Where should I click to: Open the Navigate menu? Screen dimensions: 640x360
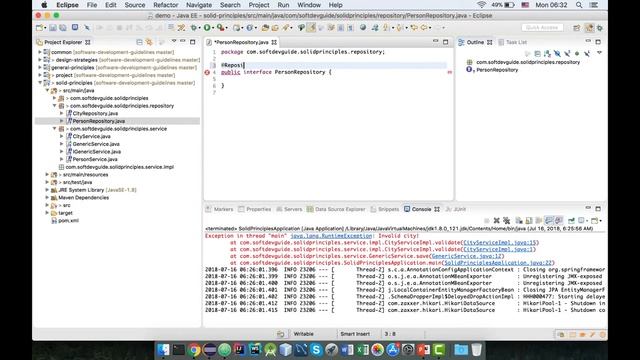coord(199,5)
